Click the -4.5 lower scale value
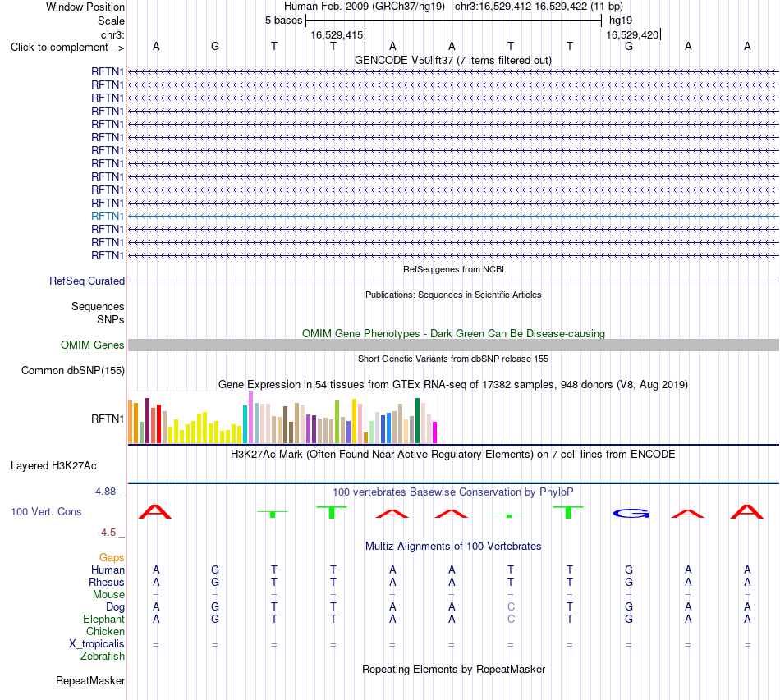Screen dimensions: 780x700 (107, 533)
